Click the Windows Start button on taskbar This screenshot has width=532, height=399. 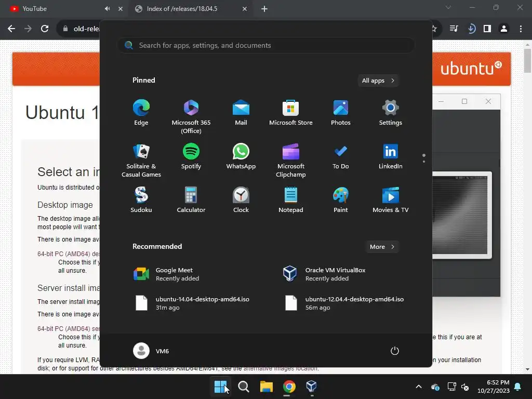click(220, 387)
